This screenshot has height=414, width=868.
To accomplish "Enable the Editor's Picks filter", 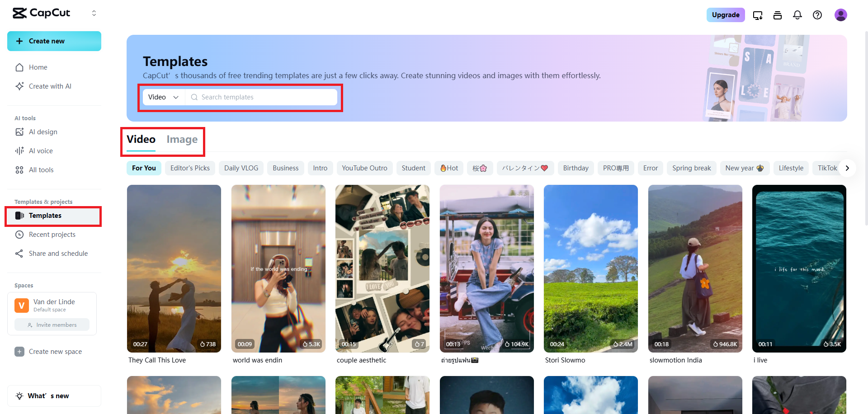I will coord(190,168).
